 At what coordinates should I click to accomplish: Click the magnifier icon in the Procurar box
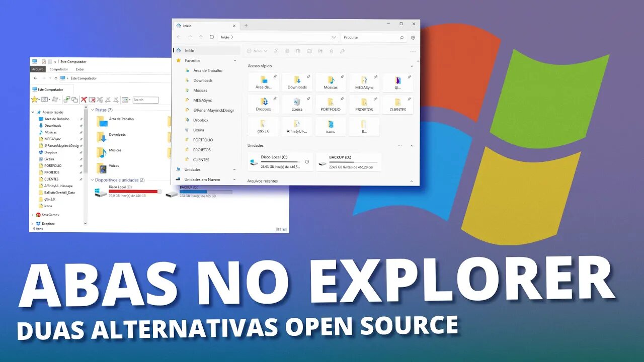click(401, 38)
